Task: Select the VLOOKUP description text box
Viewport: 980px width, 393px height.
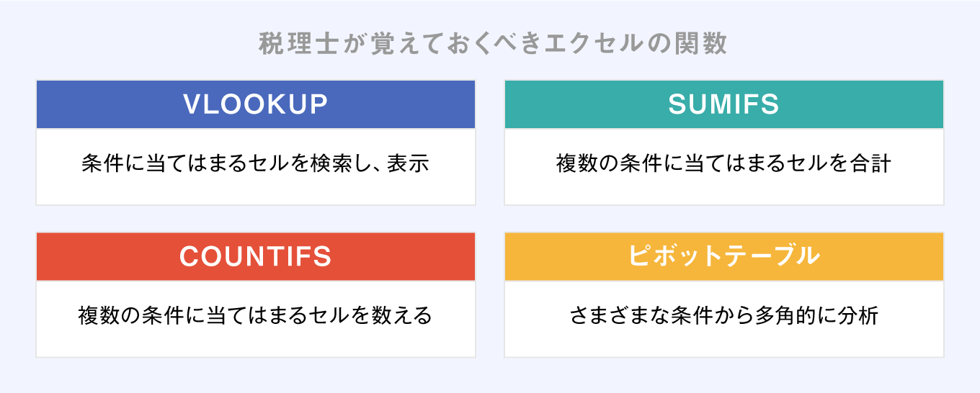Action: (x=256, y=166)
